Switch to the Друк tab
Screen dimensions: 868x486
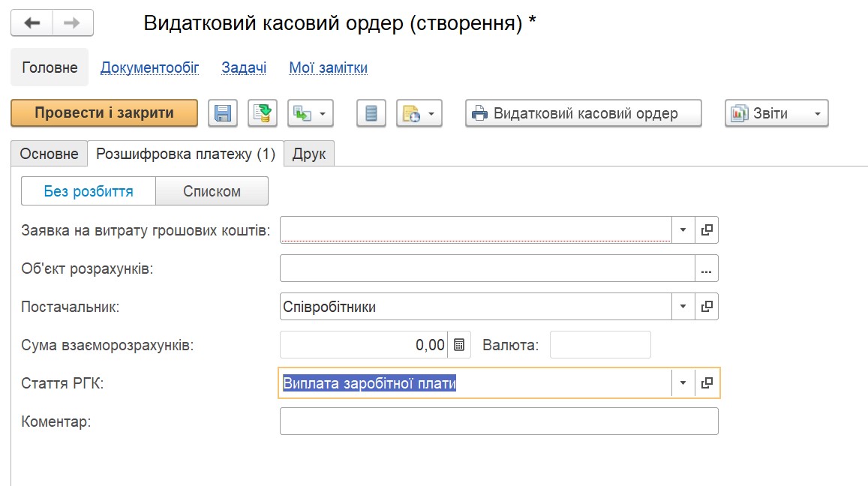pos(309,153)
